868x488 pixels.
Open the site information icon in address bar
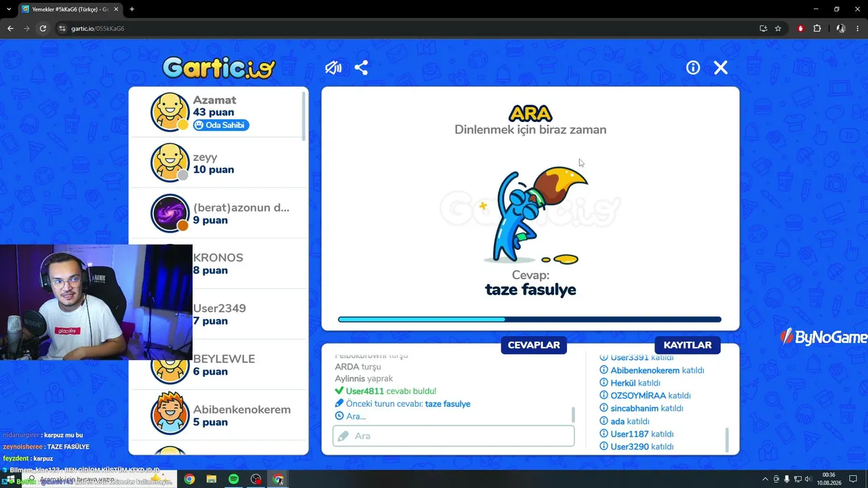click(62, 28)
